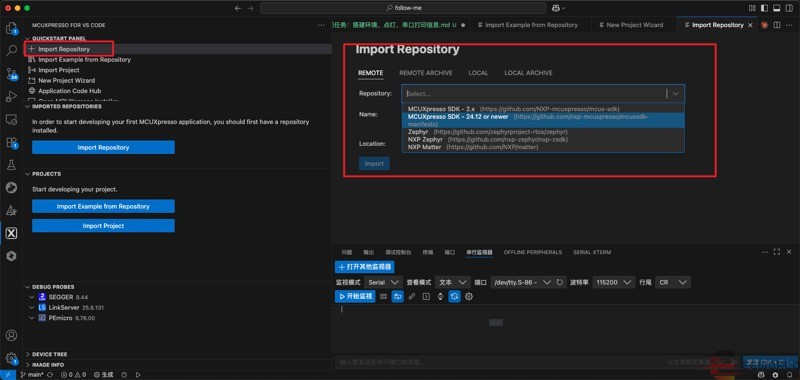Click the debug bug icon in status bar
Viewport: 800px width, 380px height.
124,375
